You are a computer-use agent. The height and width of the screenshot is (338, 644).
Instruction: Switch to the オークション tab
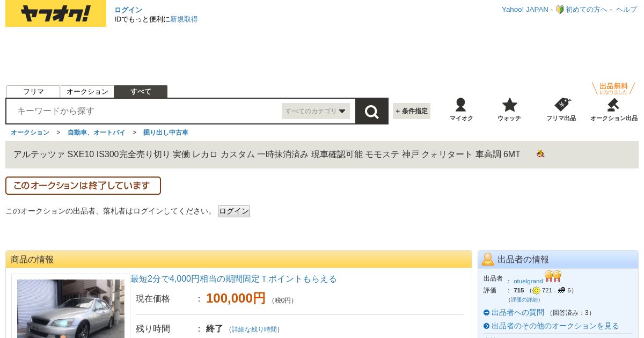coord(87,92)
